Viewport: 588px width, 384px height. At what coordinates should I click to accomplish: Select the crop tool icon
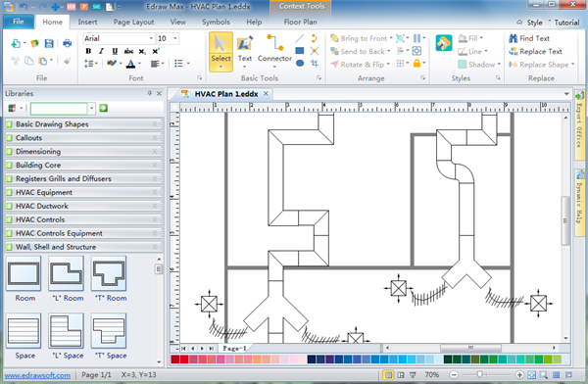click(x=315, y=63)
